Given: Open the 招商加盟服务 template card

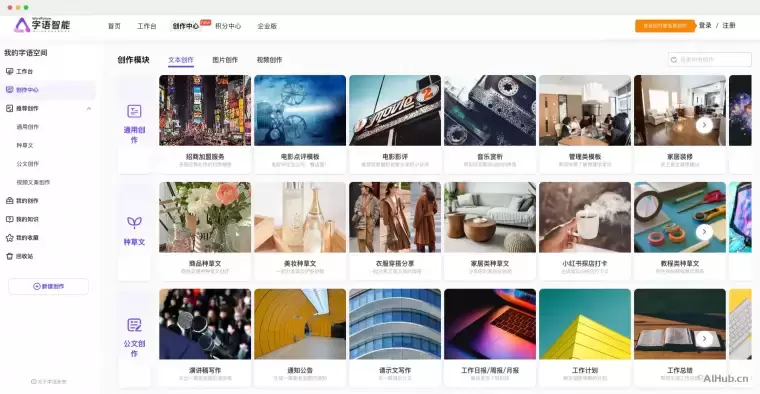Looking at the screenshot, I should (205, 124).
